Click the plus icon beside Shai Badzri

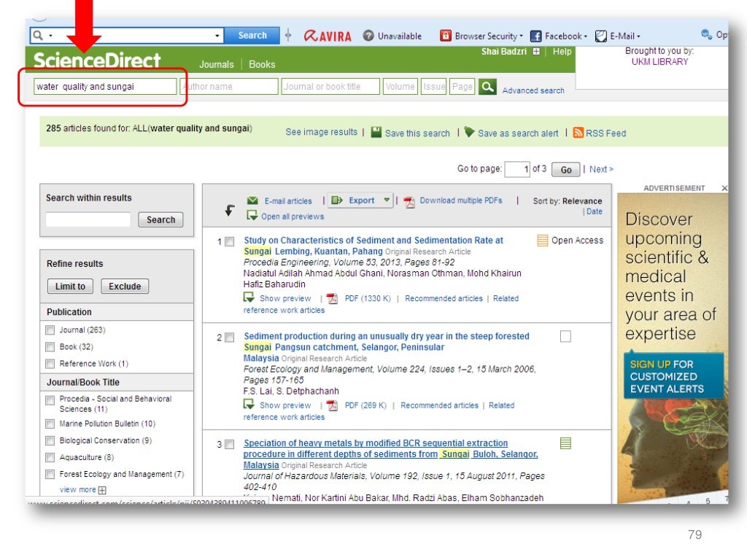coord(536,52)
